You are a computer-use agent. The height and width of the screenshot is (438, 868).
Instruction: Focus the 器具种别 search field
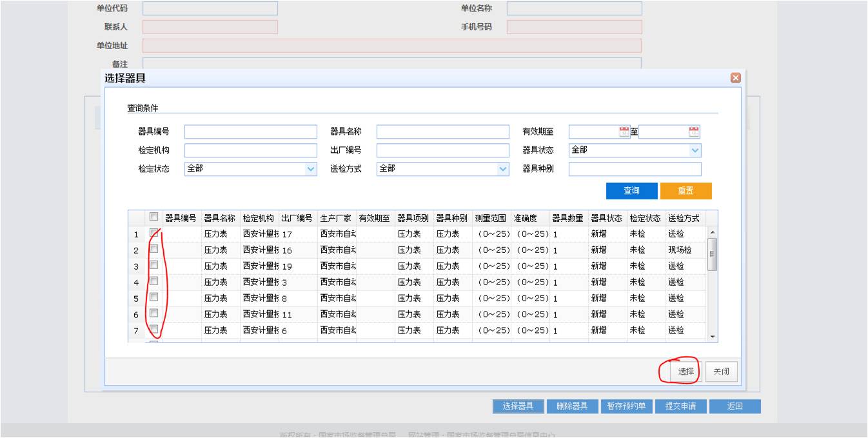coord(635,169)
